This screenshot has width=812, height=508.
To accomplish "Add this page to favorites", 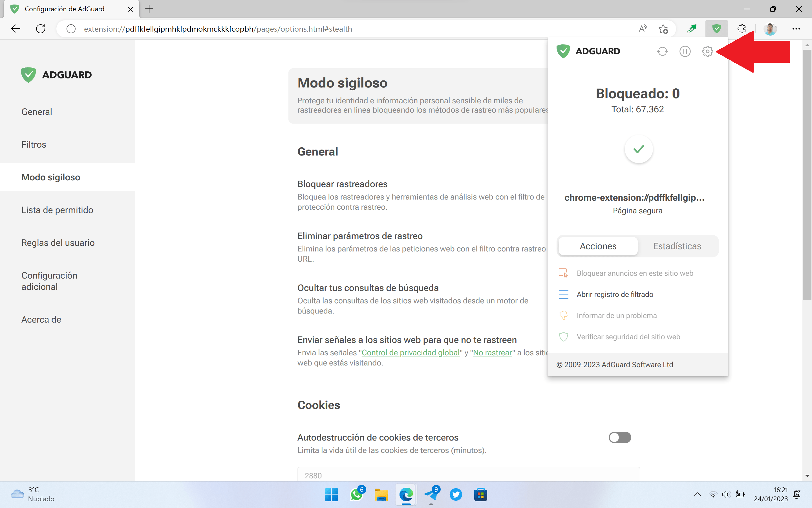I will click(663, 29).
